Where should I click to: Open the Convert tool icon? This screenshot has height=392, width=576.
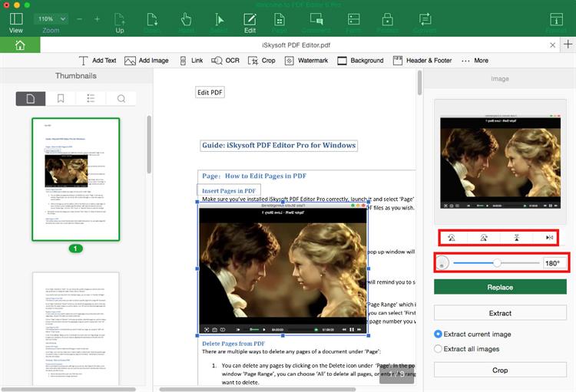tap(425, 19)
